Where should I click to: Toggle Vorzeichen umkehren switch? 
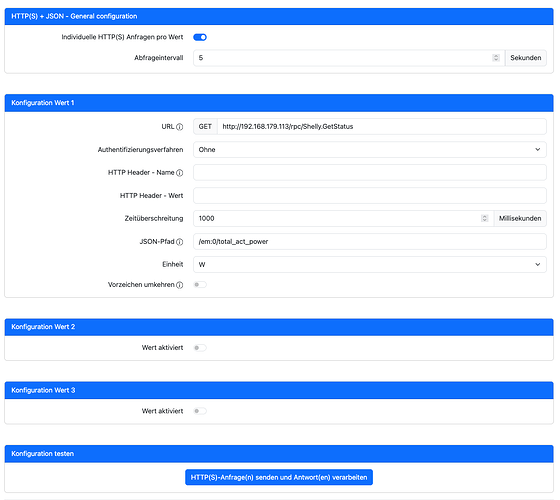point(200,285)
